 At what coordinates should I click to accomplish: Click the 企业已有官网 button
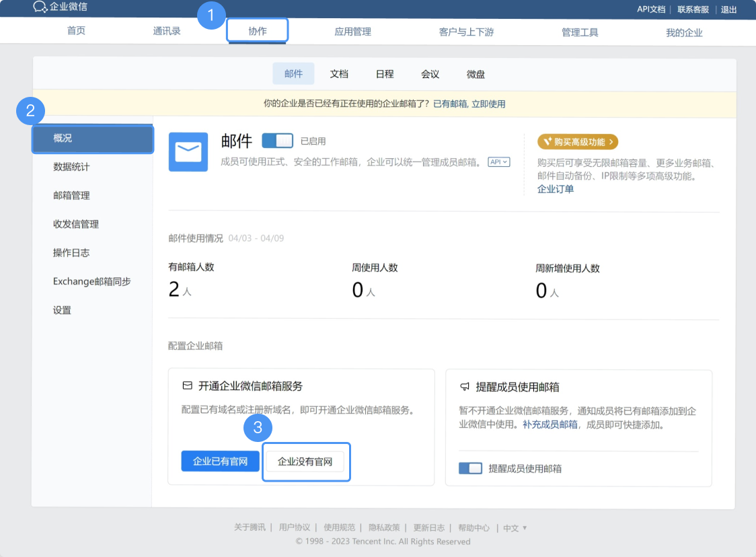coord(221,461)
